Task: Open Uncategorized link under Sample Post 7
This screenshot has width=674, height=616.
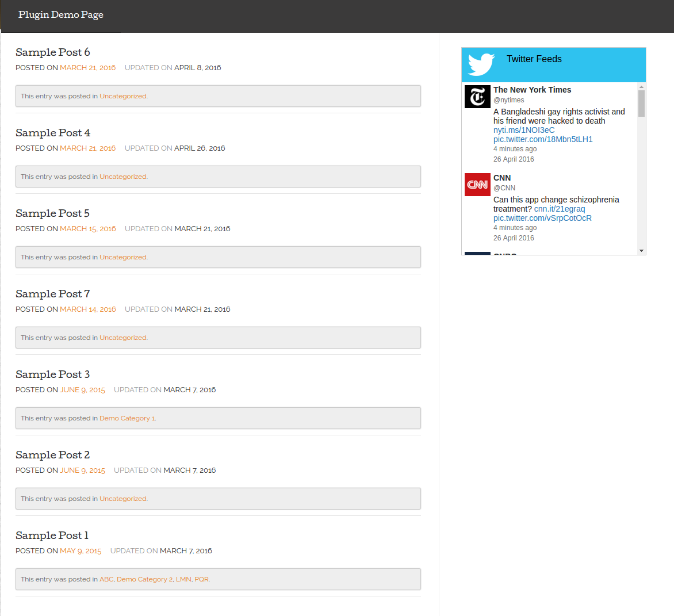Action: tap(123, 338)
